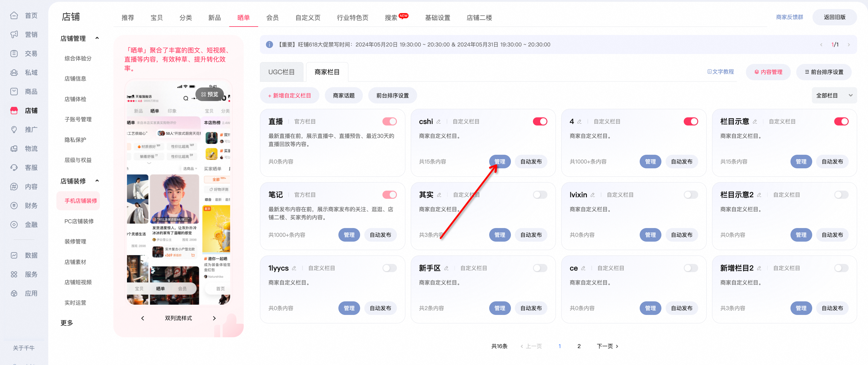
Task: Open the 营销 marketing megaphone icon
Action: pyautogui.click(x=14, y=34)
